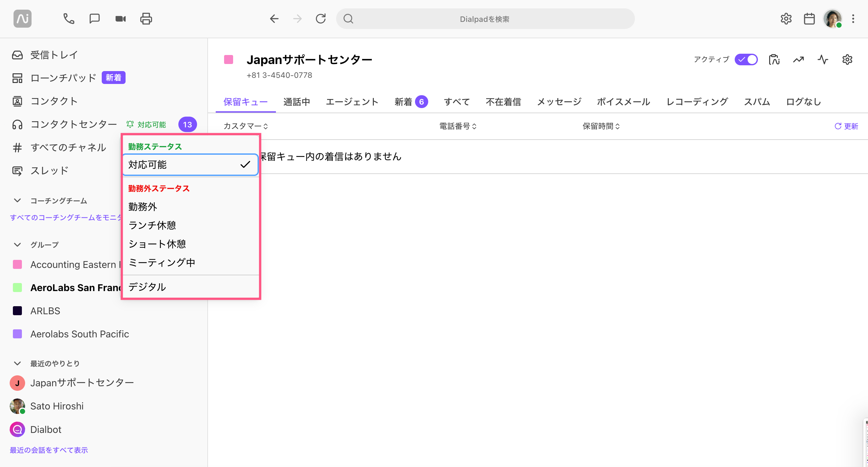The image size is (868, 467).
Task: Click the video camera icon in toolbar
Action: coord(120,18)
